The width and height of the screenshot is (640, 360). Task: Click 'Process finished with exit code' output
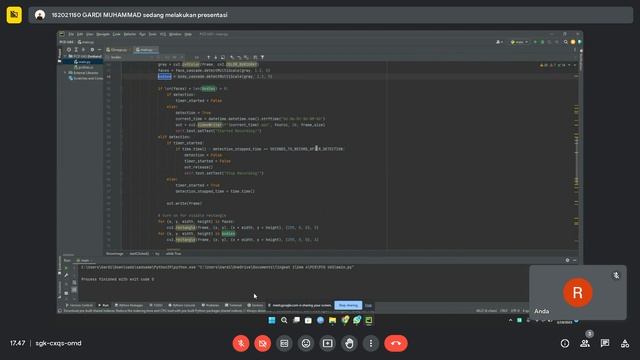coord(118,280)
